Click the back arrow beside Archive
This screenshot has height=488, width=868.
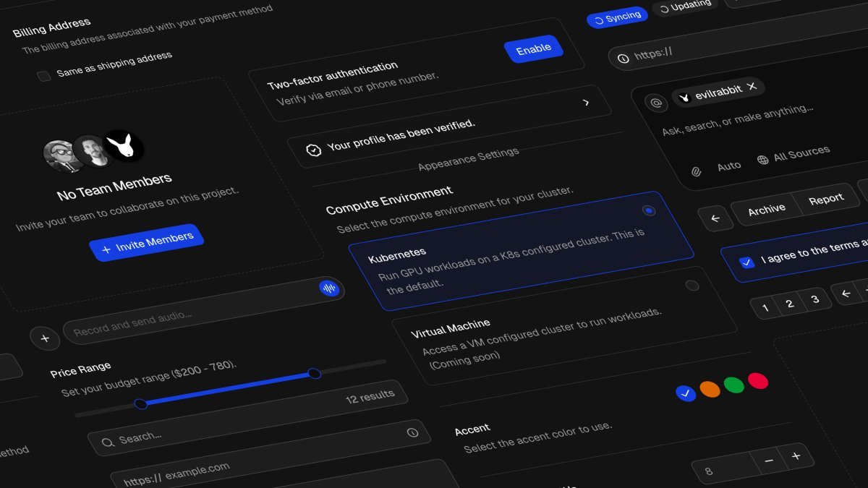715,218
